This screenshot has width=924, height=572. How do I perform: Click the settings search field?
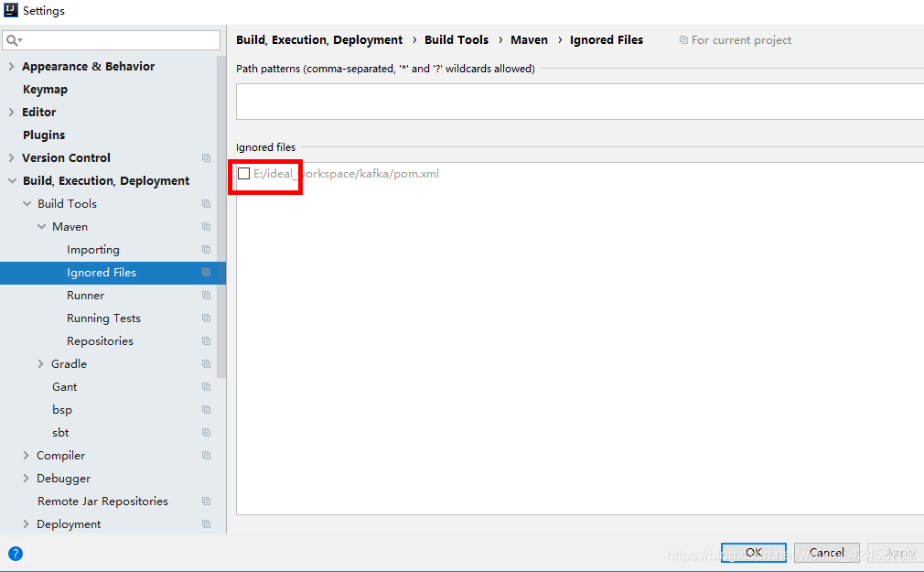[x=112, y=40]
